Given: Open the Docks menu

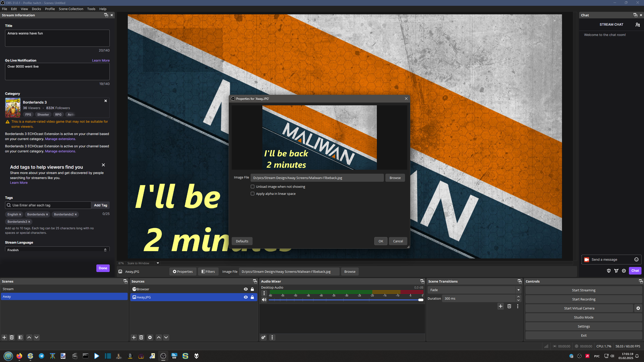Looking at the screenshot, I should (x=36, y=9).
